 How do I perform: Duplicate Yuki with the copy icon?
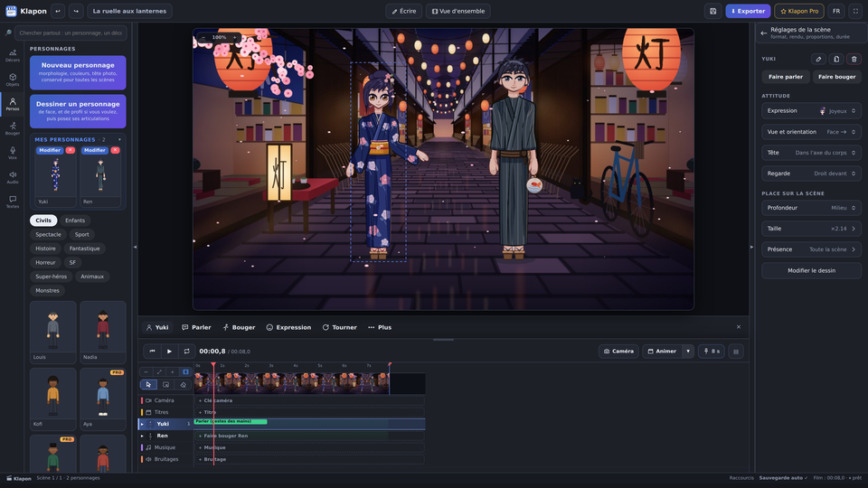tap(836, 60)
